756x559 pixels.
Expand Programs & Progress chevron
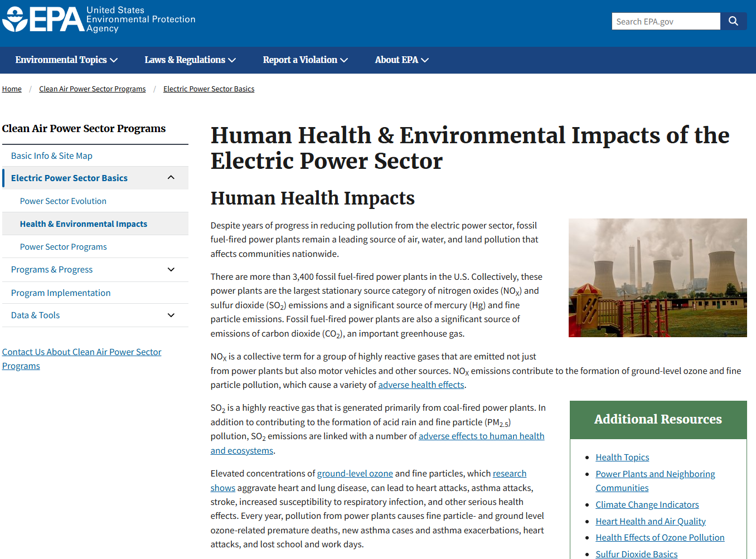[171, 270]
